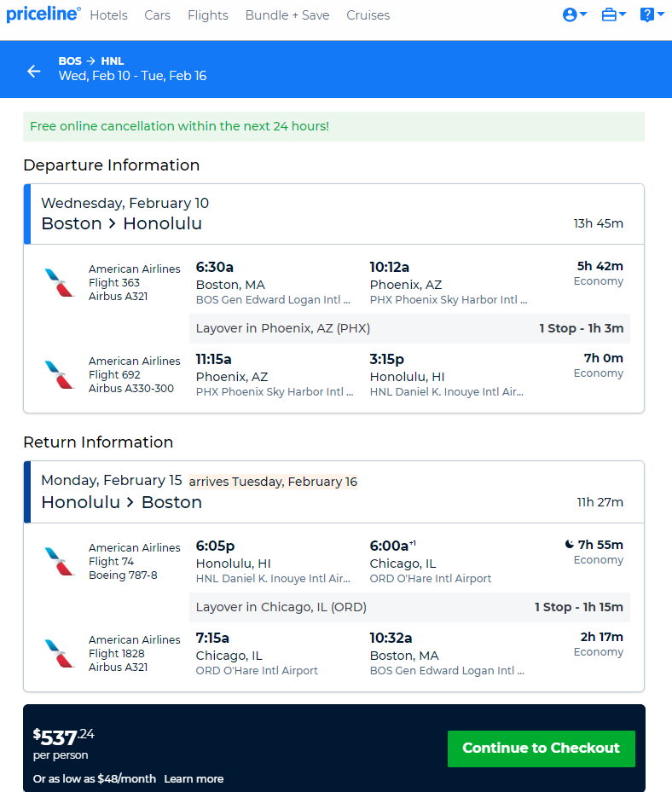This screenshot has width=672, height=792.
Task: Click Continue to Checkout button
Action: click(x=542, y=749)
